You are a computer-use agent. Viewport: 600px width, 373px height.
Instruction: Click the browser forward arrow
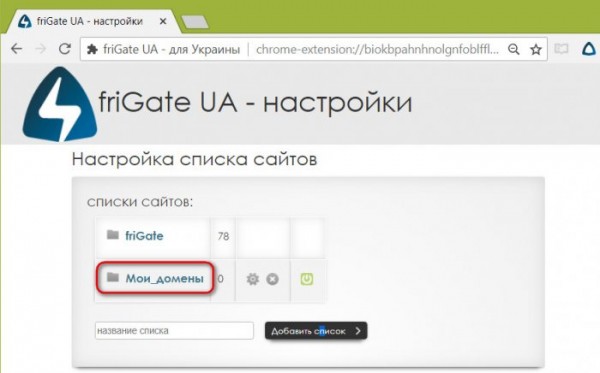[x=41, y=49]
